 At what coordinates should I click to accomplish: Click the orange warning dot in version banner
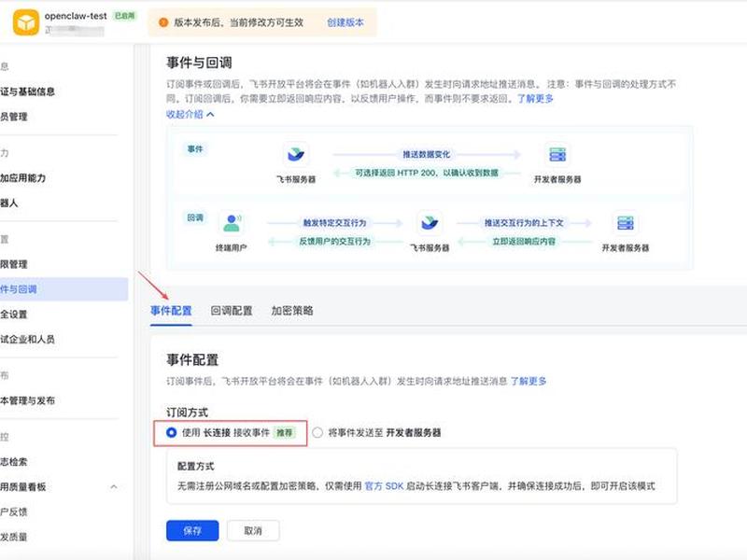click(x=162, y=22)
